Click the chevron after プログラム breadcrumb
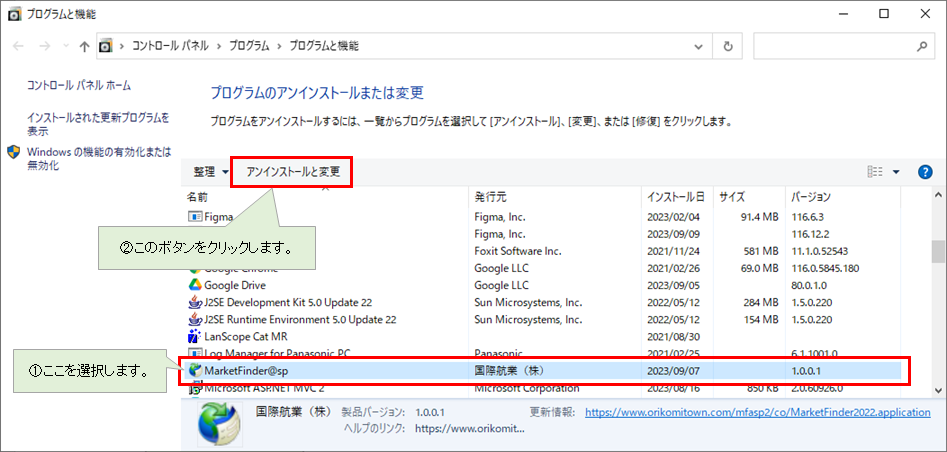This screenshot has height=452, width=947. (x=280, y=47)
